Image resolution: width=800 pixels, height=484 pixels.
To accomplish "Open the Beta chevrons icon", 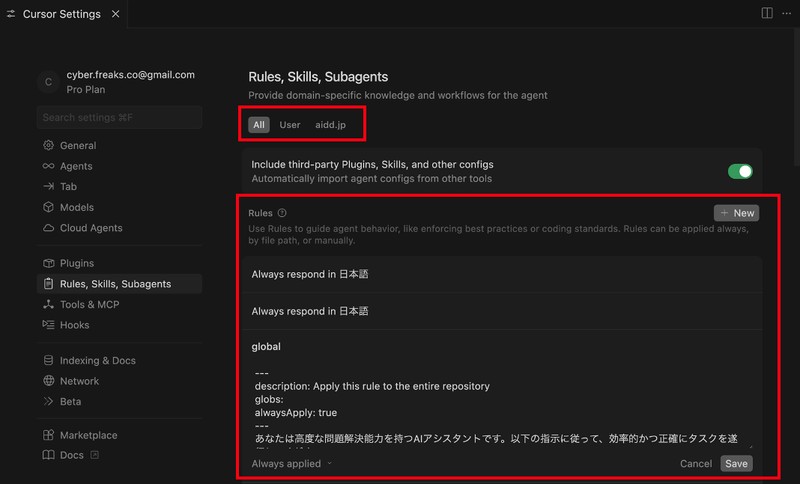I will pyautogui.click(x=48, y=401).
